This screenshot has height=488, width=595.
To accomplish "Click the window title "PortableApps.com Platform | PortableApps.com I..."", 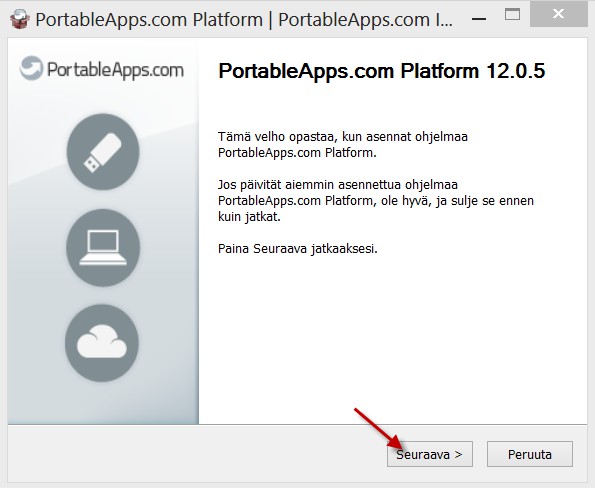I will pyautogui.click(x=244, y=20).
